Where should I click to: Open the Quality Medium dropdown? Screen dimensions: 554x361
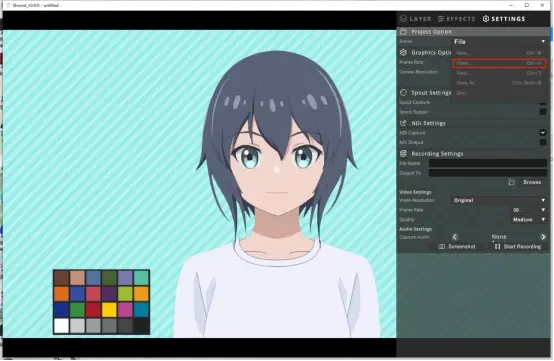click(529, 220)
